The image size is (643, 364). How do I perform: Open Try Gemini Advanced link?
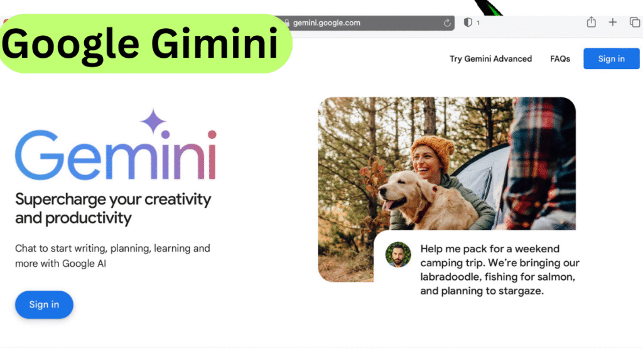click(x=490, y=59)
